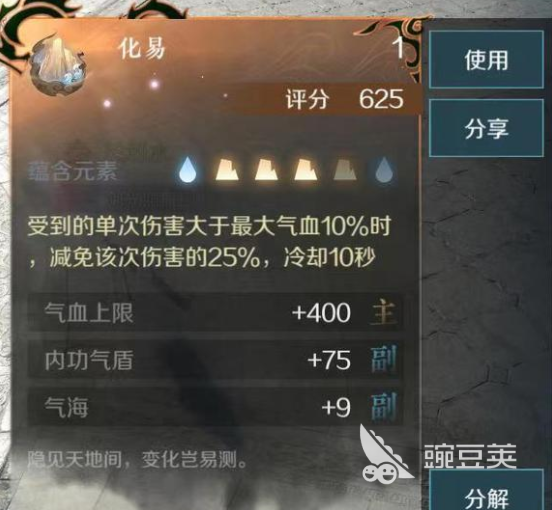
Task: Click the pea pod watermark logo
Action: (385, 454)
